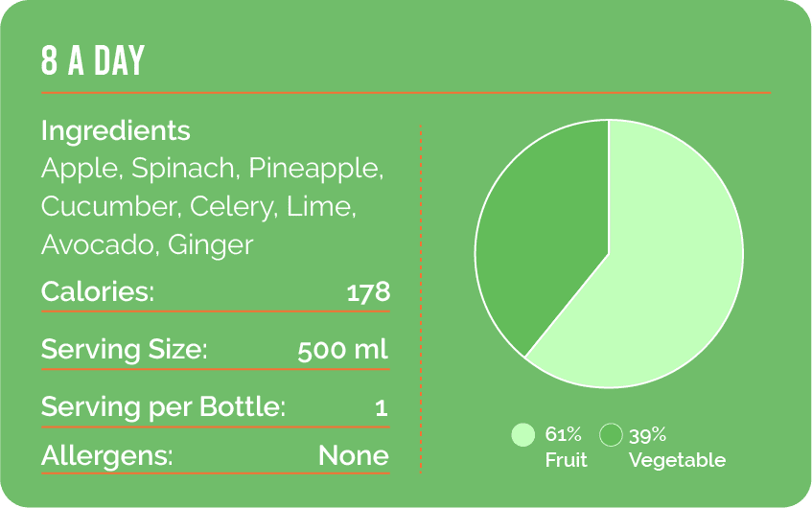
Task: Click the Serving Size label
Action: (124, 349)
